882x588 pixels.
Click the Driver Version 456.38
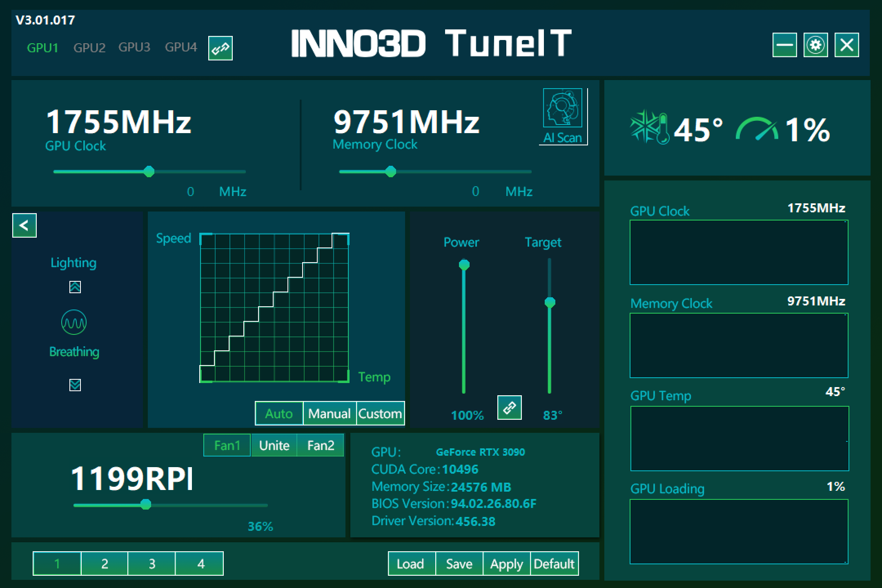pyautogui.click(x=475, y=521)
